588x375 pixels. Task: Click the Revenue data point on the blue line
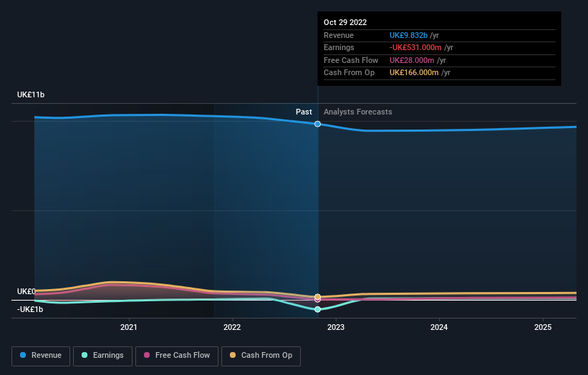coord(317,124)
